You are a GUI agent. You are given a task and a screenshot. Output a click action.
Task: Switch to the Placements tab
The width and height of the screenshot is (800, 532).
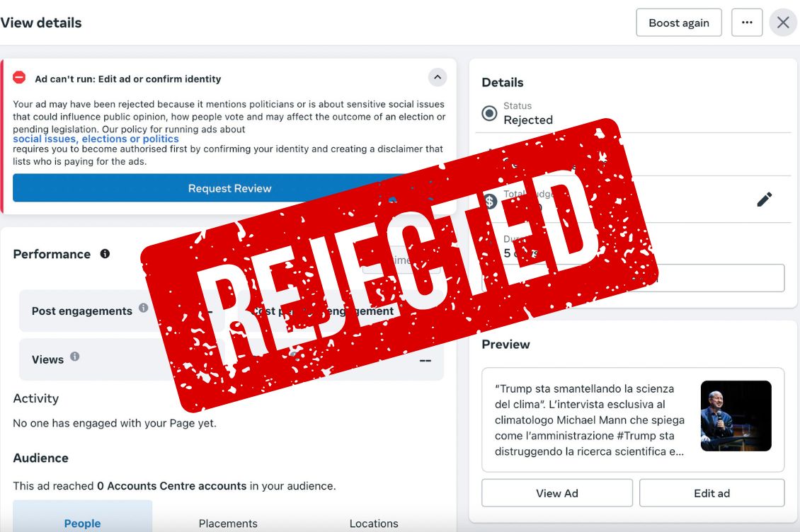click(x=228, y=523)
